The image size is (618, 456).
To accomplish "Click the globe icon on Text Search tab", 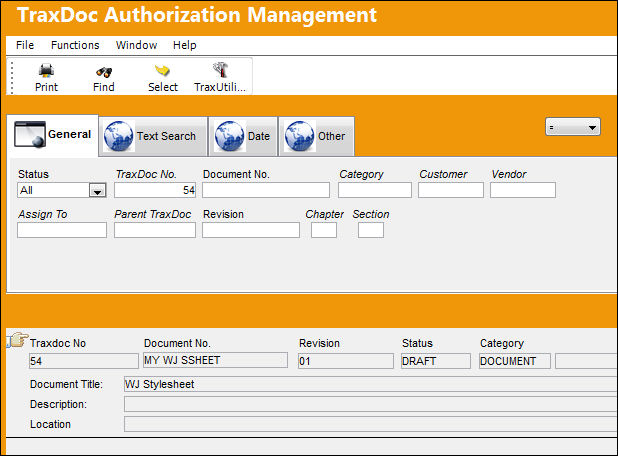I will [119, 136].
